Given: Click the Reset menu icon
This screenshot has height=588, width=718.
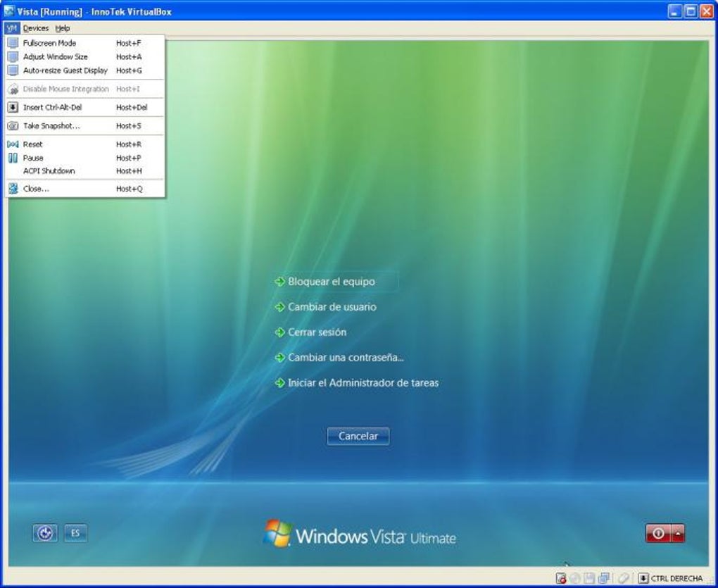Looking at the screenshot, I should point(13,144).
